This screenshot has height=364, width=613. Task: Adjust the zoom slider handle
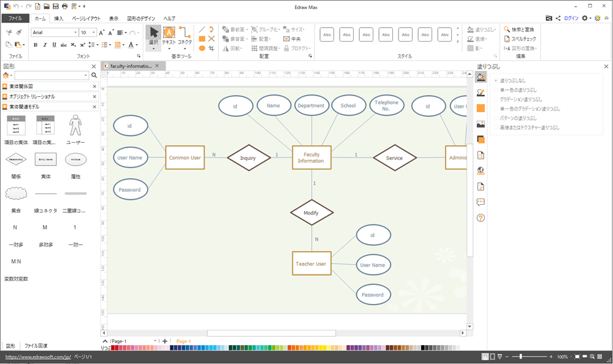pos(520,357)
